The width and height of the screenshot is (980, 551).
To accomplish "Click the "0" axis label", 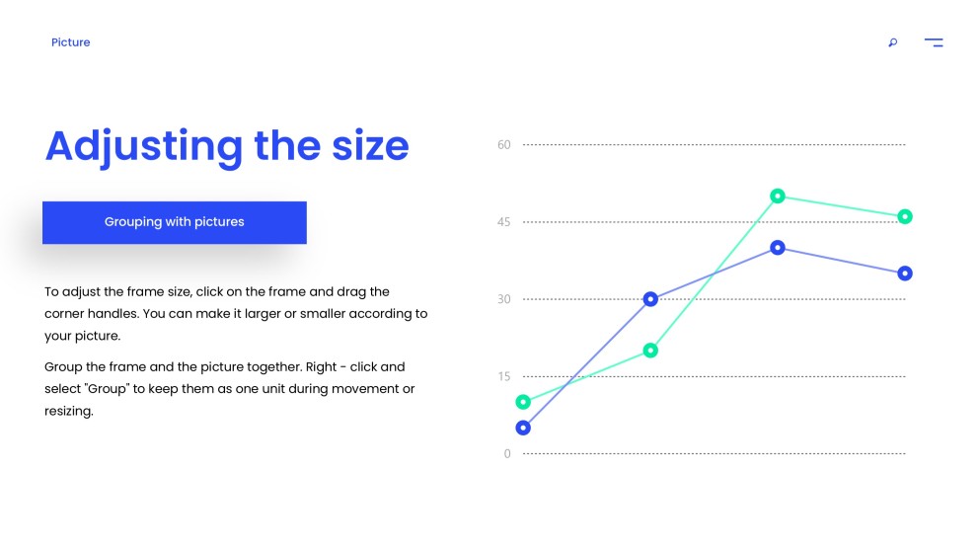I will point(507,454).
